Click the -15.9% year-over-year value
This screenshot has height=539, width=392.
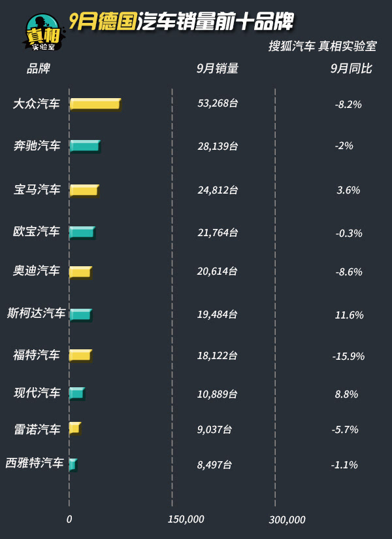point(348,356)
